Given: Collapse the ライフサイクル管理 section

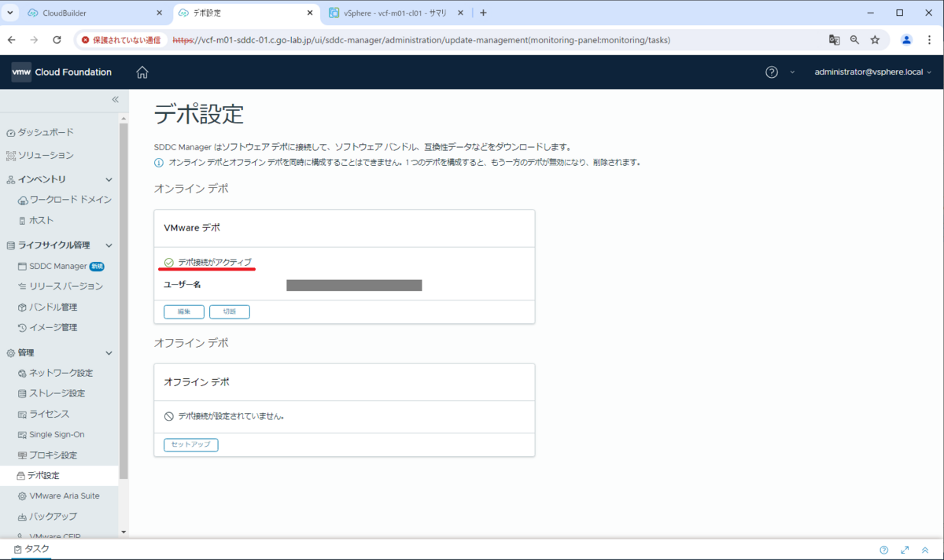Looking at the screenshot, I should coord(109,245).
